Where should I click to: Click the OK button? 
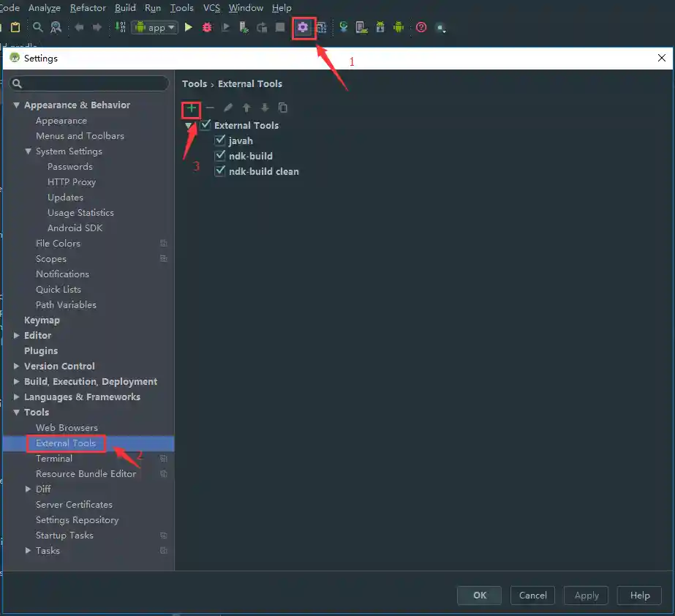479,596
